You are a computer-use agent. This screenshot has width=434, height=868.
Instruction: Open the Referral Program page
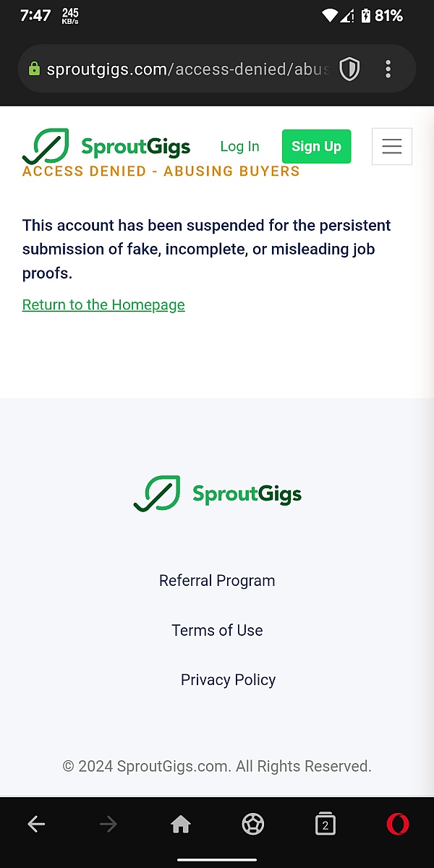click(217, 580)
